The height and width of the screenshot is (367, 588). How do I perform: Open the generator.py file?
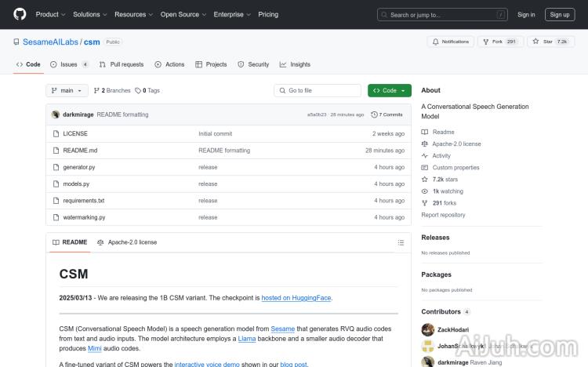pyautogui.click(x=79, y=167)
